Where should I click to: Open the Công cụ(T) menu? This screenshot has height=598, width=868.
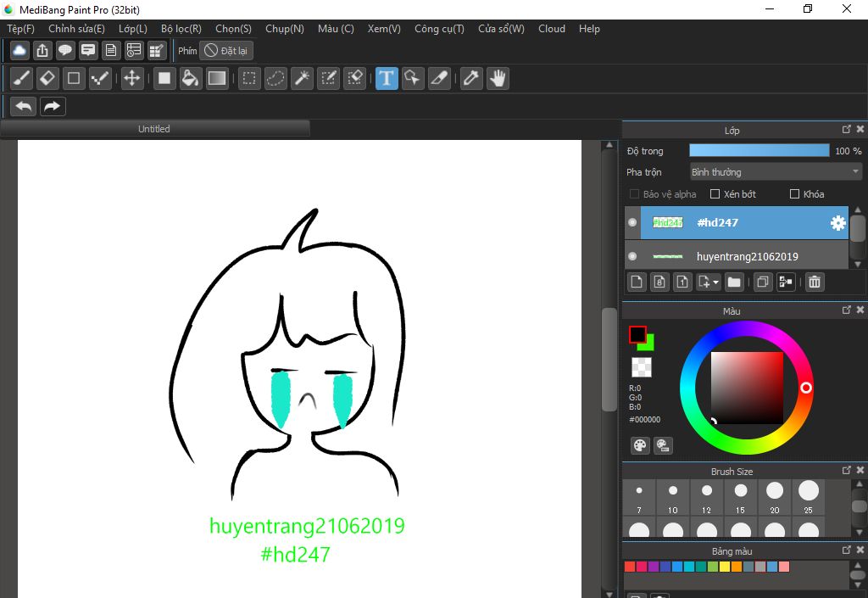point(440,29)
